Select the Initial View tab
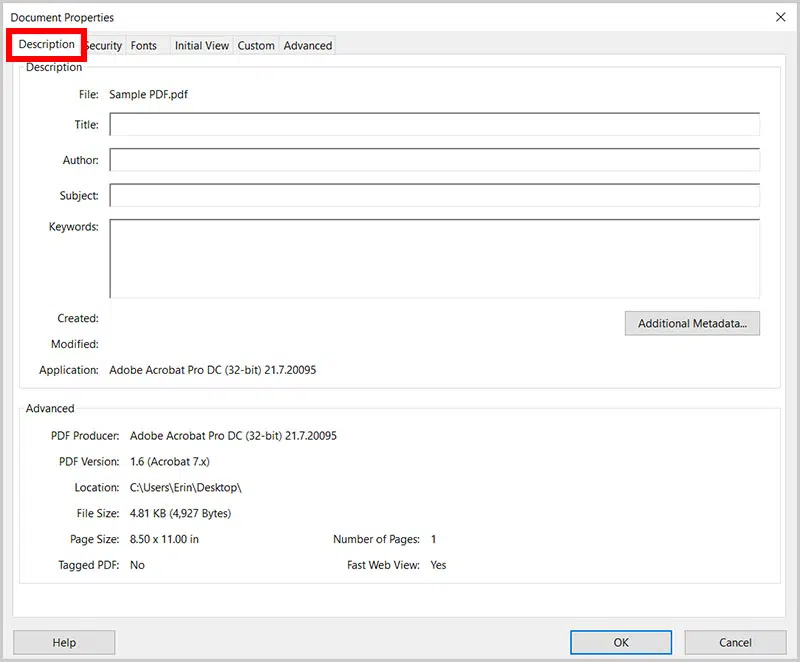The width and height of the screenshot is (800, 662). (201, 45)
